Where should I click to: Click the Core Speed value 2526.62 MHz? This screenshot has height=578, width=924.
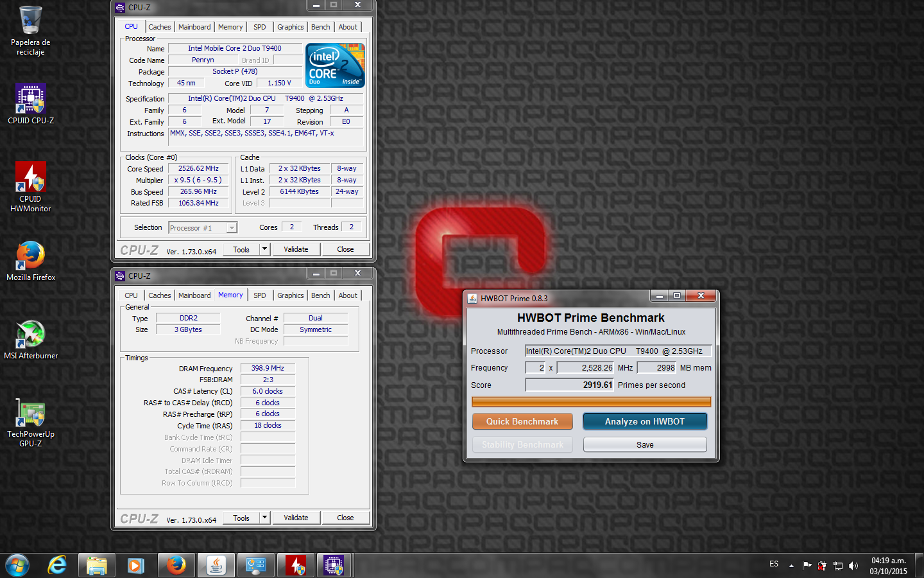[x=198, y=168]
